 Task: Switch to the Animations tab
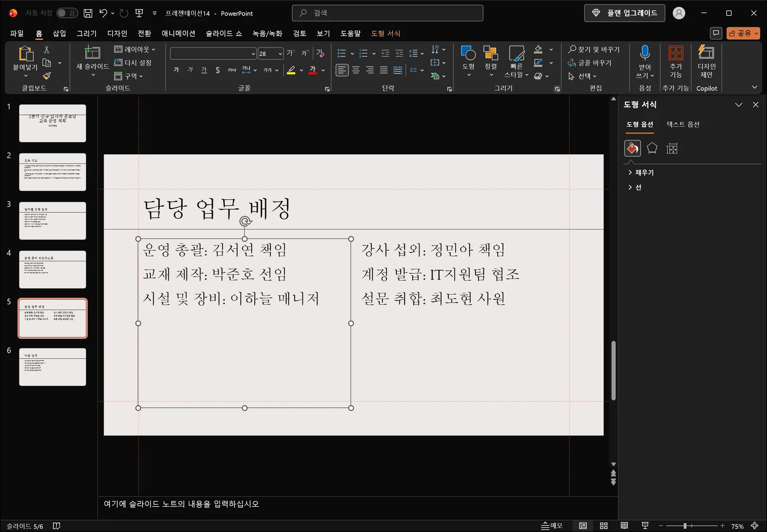point(178,33)
